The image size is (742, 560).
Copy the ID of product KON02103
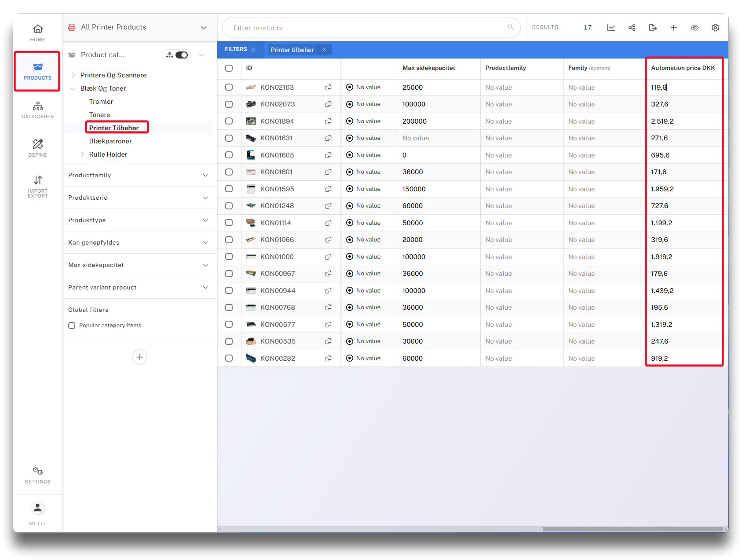click(328, 88)
